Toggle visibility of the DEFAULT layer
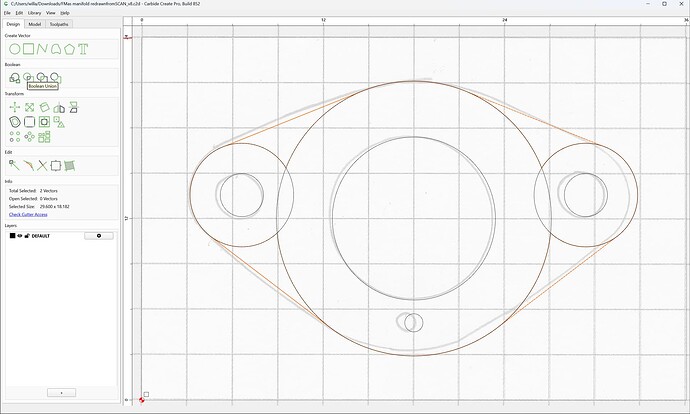 click(x=20, y=236)
